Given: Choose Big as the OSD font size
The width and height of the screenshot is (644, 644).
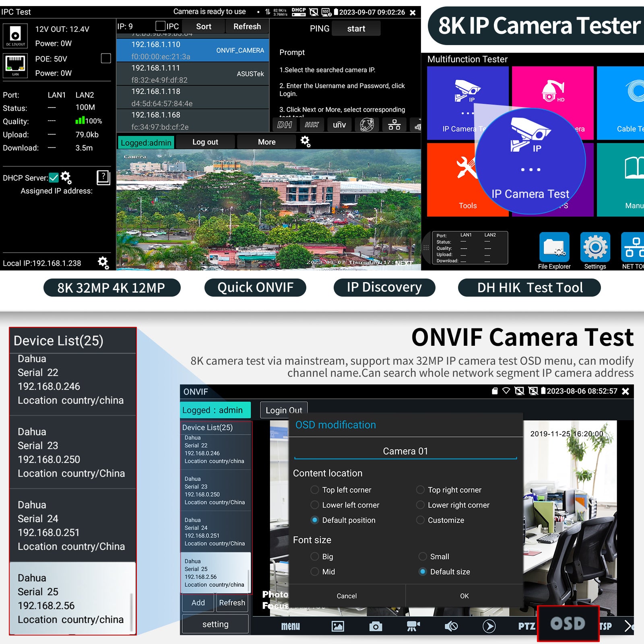Looking at the screenshot, I should pyautogui.click(x=315, y=556).
